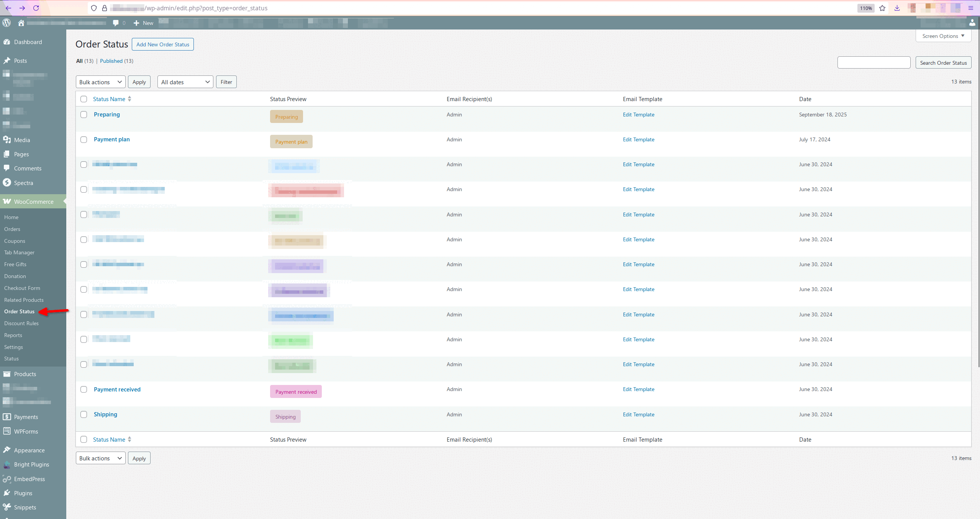This screenshot has width=980, height=519.
Task: Check the Preparing row checkbox
Action: click(84, 115)
